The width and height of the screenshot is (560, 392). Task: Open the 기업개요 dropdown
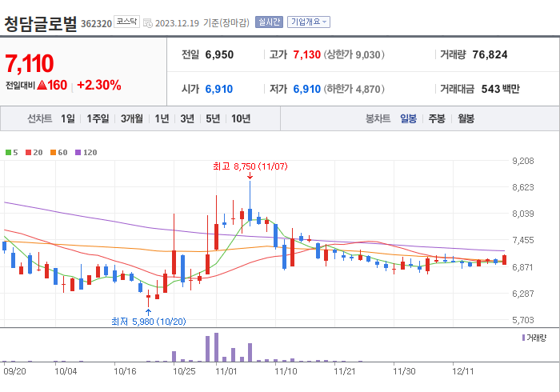(x=309, y=22)
